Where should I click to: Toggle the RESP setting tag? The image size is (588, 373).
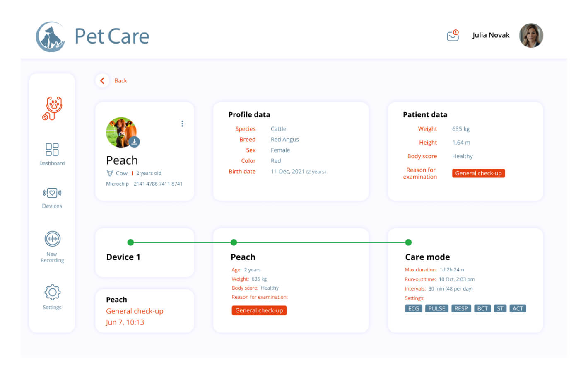[461, 308]
